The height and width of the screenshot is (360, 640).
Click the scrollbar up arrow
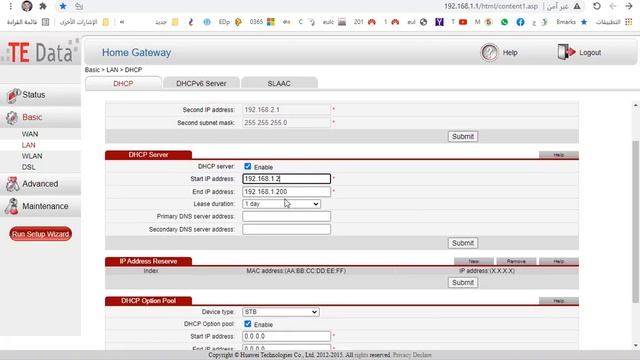pos(636,106)
